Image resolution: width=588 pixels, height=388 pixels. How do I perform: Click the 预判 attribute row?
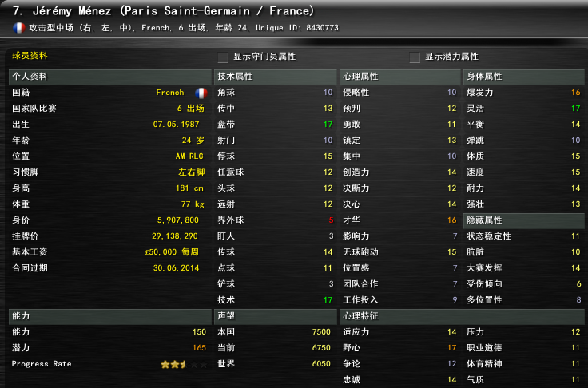(x=399, y=109)
